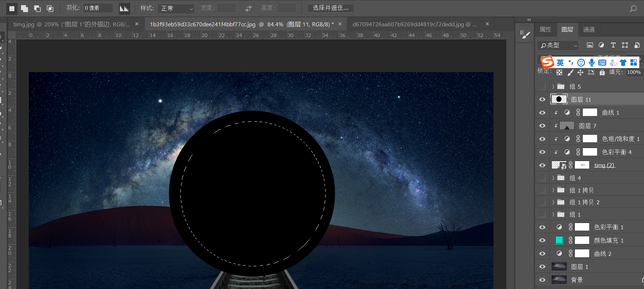Lock all with the padlock icon

pos(602,72)
